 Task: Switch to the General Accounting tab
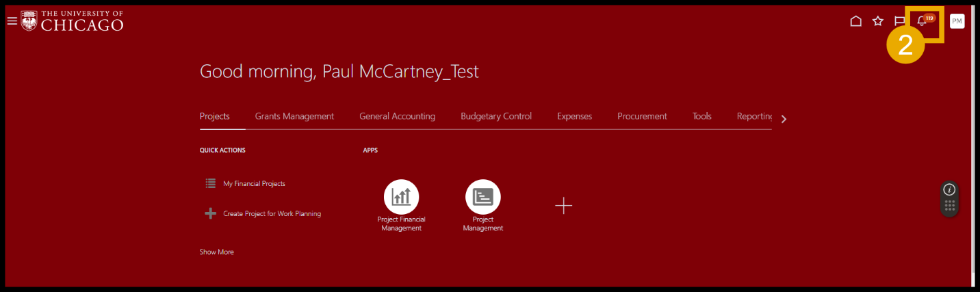397,116
